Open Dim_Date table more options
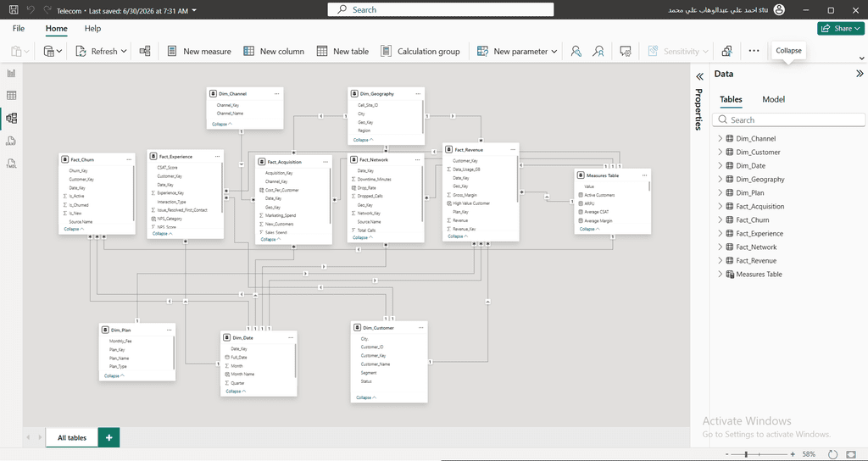 click(x=291, y=337)
